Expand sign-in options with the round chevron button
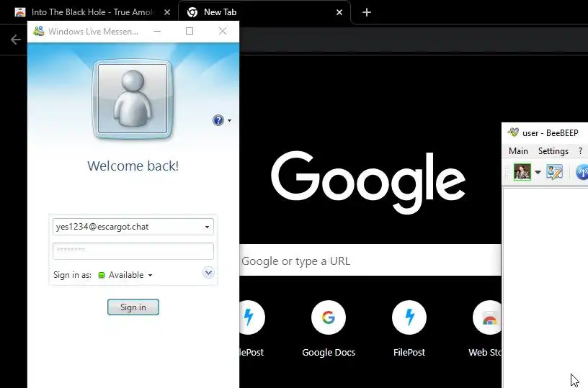The image size is (588, 388). point(208,272)
